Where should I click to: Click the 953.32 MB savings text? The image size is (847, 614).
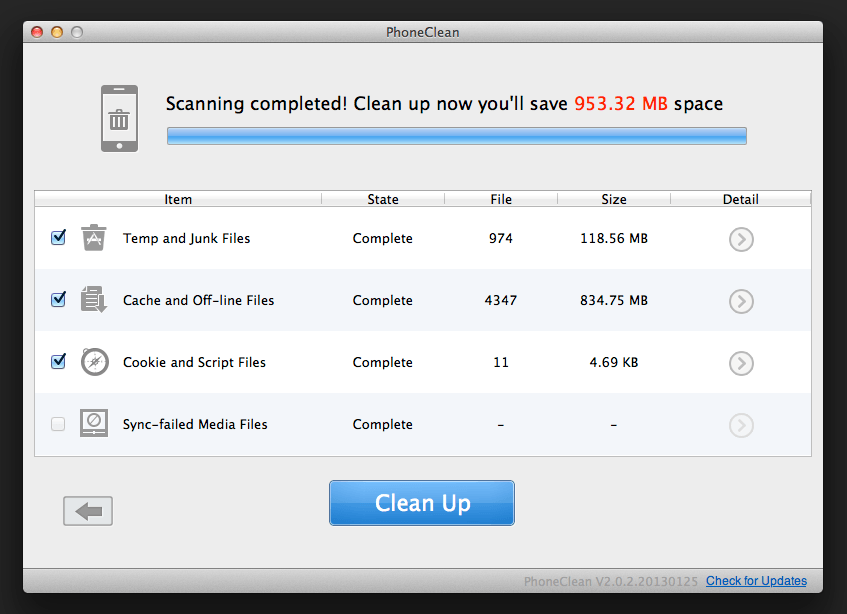click(621, 103)
